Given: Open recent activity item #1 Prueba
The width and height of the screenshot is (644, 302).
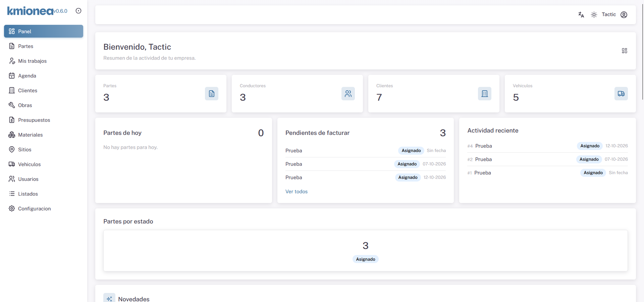Looking at the screenshot, I should [548, 173].
